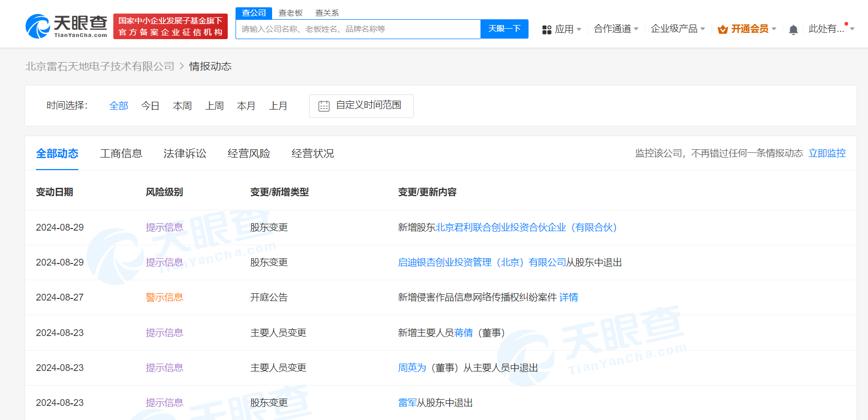Open the user account dropdown 此处有...
868x420 pixels.
click(831, 29)
